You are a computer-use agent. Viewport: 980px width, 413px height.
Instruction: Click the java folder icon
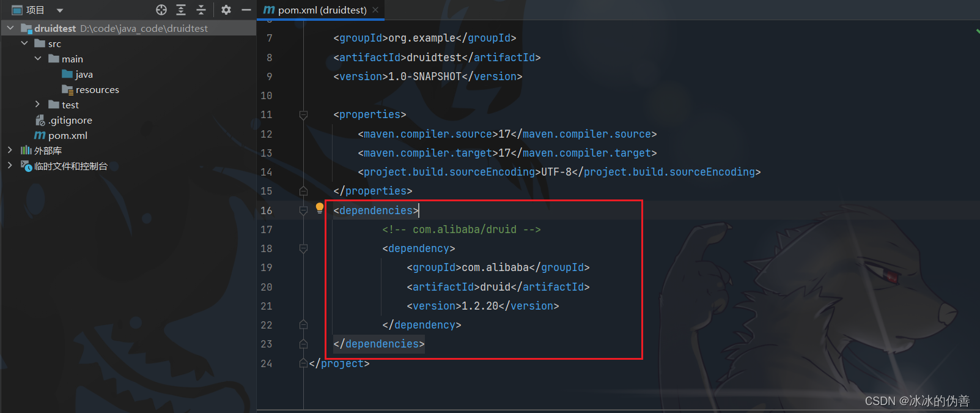click(67, 74)
